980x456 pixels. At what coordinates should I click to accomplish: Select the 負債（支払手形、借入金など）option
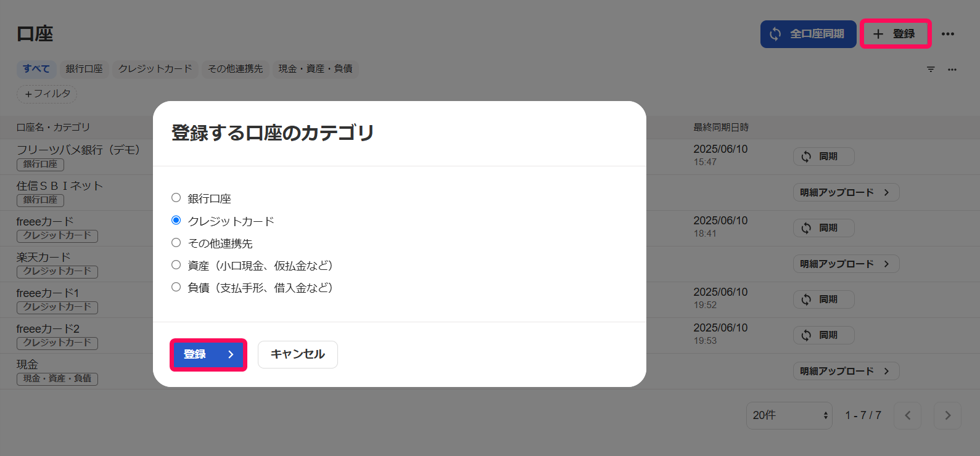(176, 287)
